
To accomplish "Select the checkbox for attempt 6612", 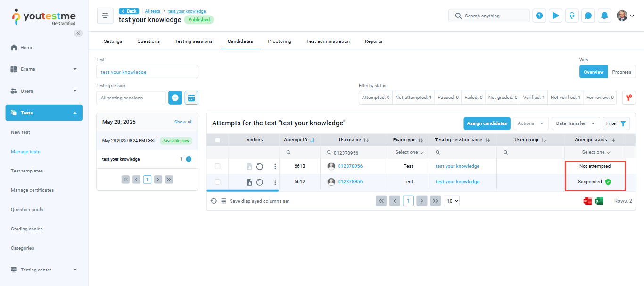I will pyautogui.click(x=217, y=182).
